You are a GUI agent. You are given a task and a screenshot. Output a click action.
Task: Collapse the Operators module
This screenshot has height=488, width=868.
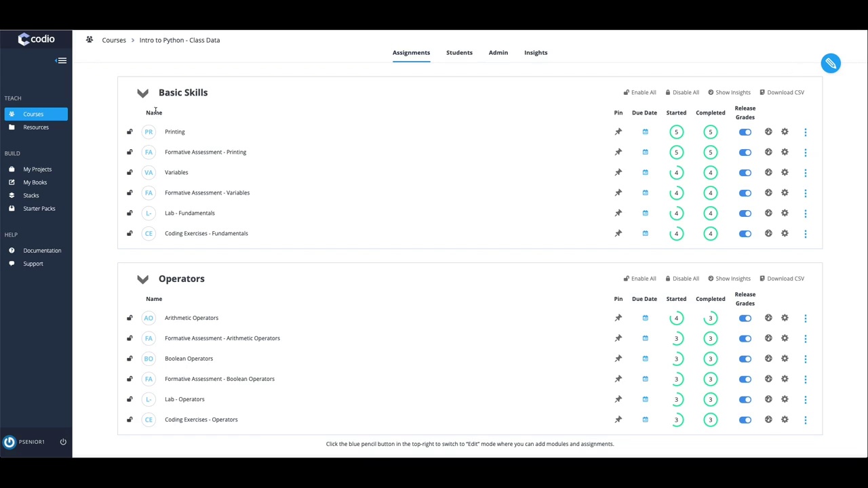142,279
